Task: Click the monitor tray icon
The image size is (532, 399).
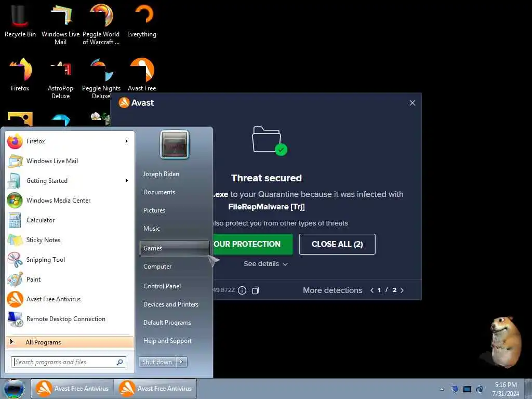Action: click(467, 389)
